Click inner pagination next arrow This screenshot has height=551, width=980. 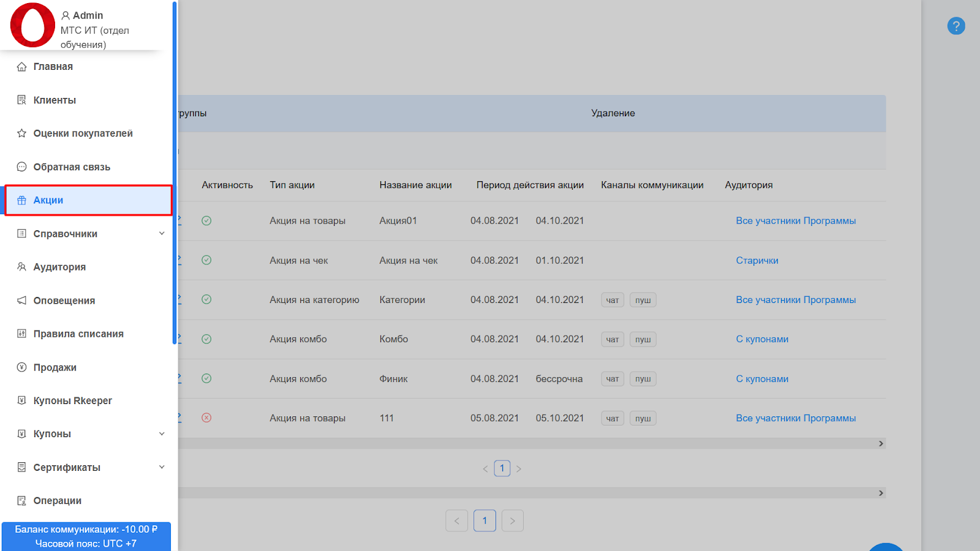tap(519, 469)
